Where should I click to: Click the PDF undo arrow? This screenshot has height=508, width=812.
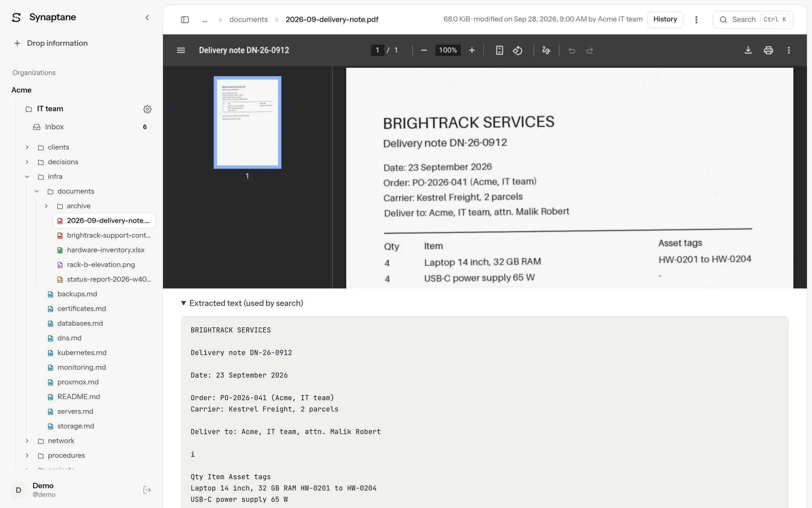point(572,50)
